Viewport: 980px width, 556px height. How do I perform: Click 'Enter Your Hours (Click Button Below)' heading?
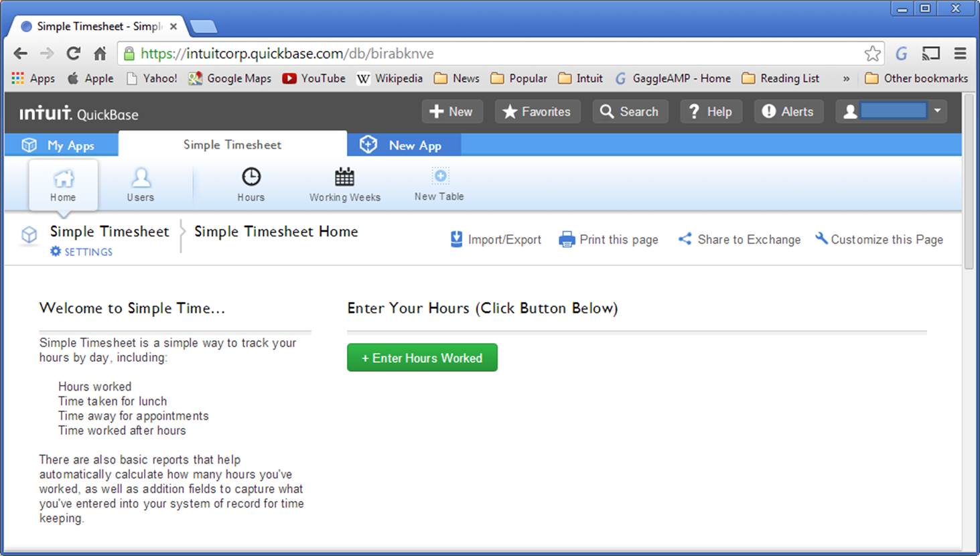click(482, 309)
